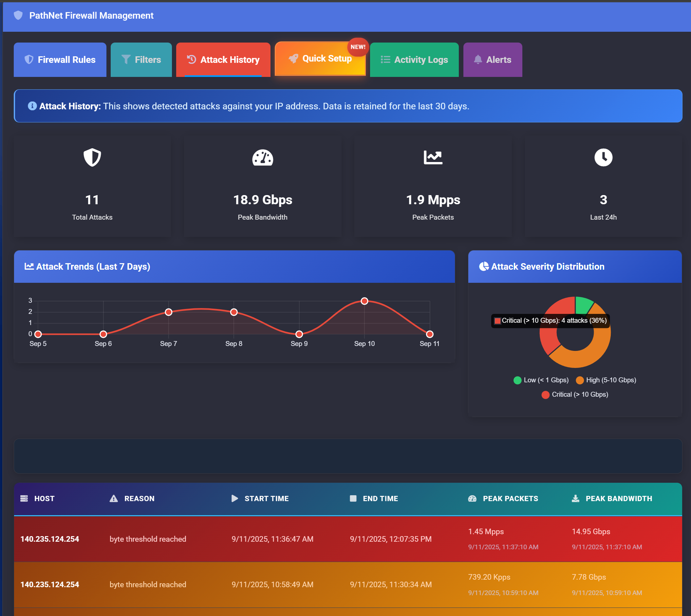Click the stop square icon beside END TIME column
This screenshot has height=616, width=691.
tap(353, 498)
